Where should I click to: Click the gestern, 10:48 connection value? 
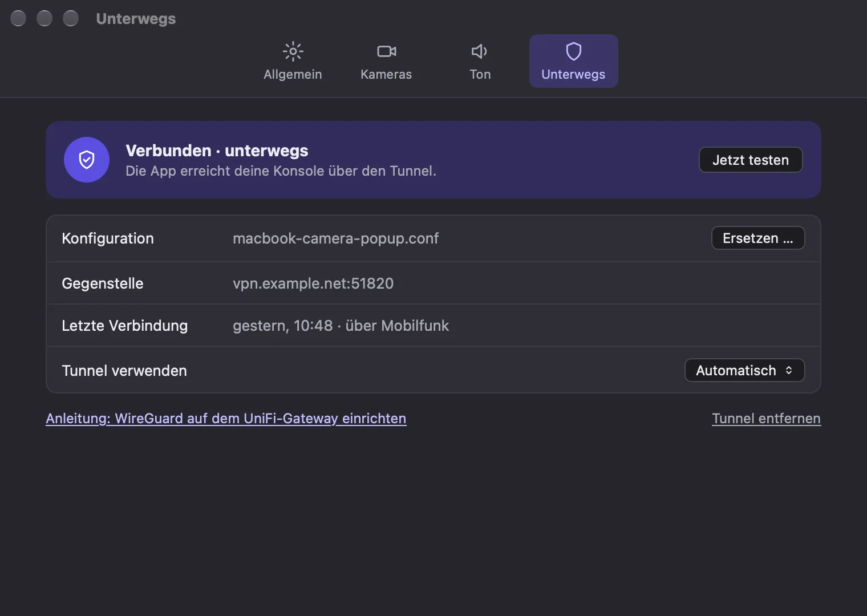click(341, 326)
